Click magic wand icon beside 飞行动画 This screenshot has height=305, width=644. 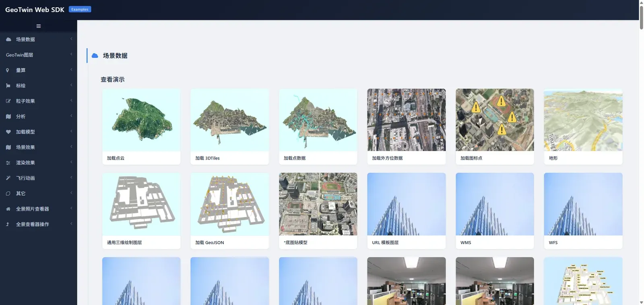8,178
